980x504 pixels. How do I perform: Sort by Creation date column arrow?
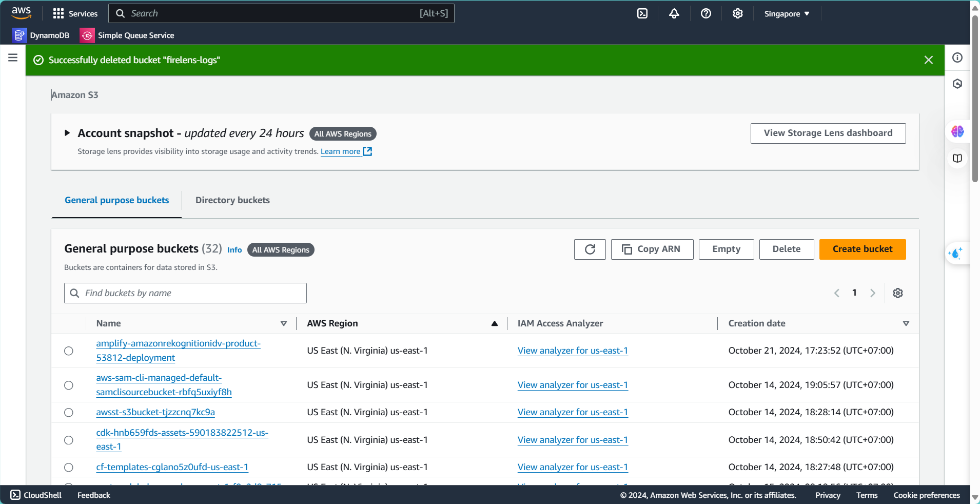click(x=906, y=323)
